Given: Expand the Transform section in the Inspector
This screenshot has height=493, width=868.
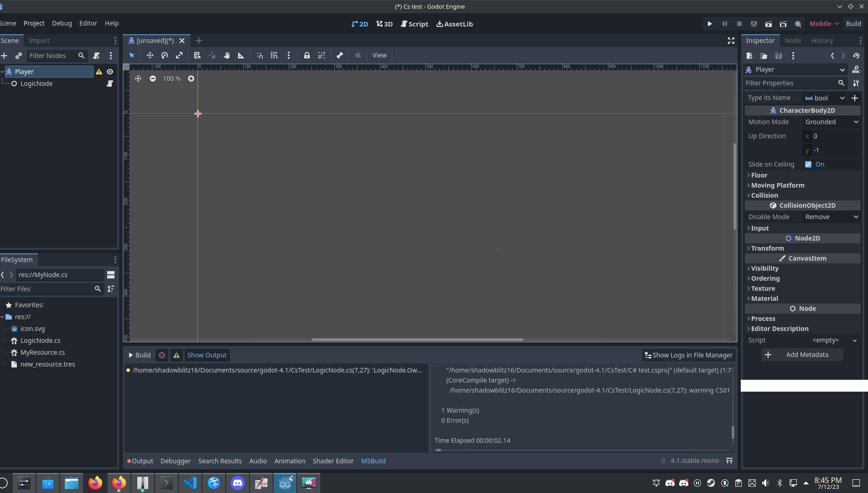Looking at the screenshot, I should coord(768,248).
